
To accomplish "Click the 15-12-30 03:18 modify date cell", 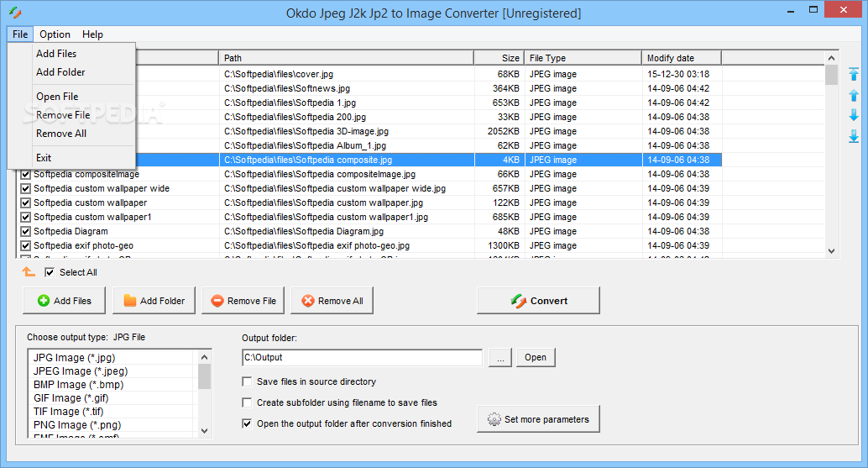I will 678,74.
